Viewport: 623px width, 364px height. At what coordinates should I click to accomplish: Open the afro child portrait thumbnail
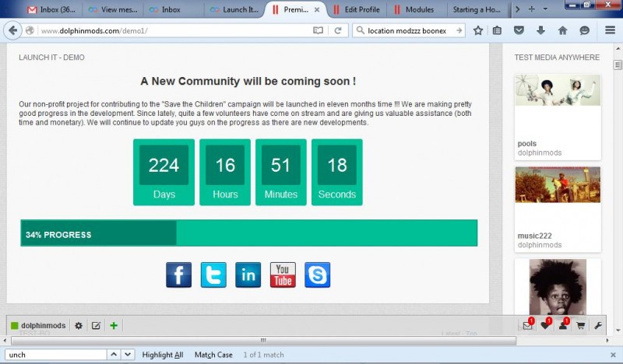[558, 287]
